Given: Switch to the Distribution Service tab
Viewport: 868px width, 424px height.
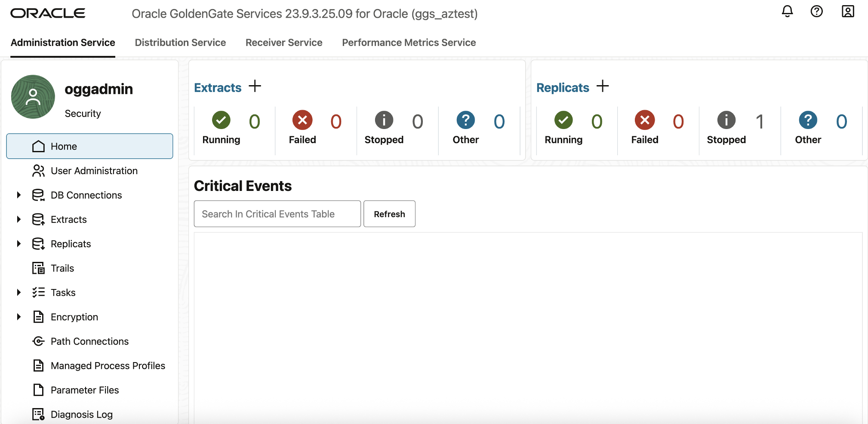Looking at the screenshot, I should point(180,43).
